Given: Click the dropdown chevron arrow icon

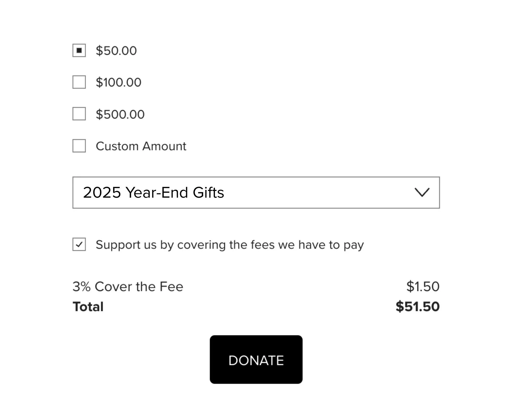Looking at the screenshot, I should 422,192.
